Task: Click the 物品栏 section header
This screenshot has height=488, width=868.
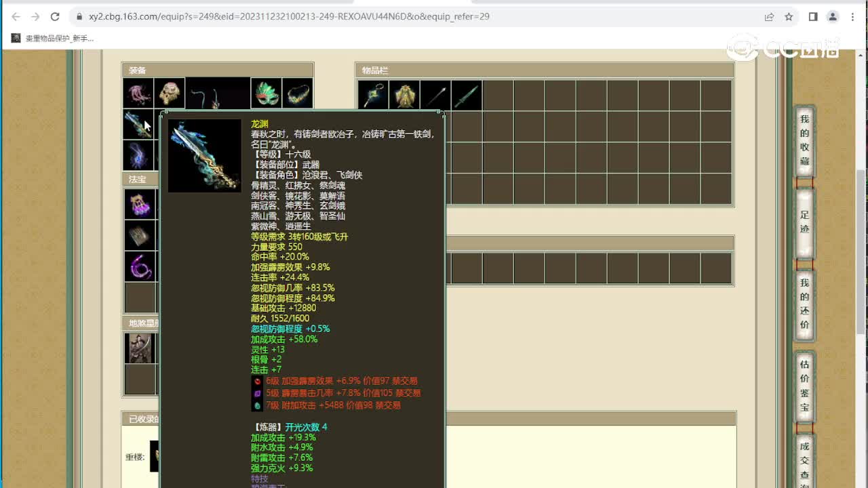Action: point(544,70)
